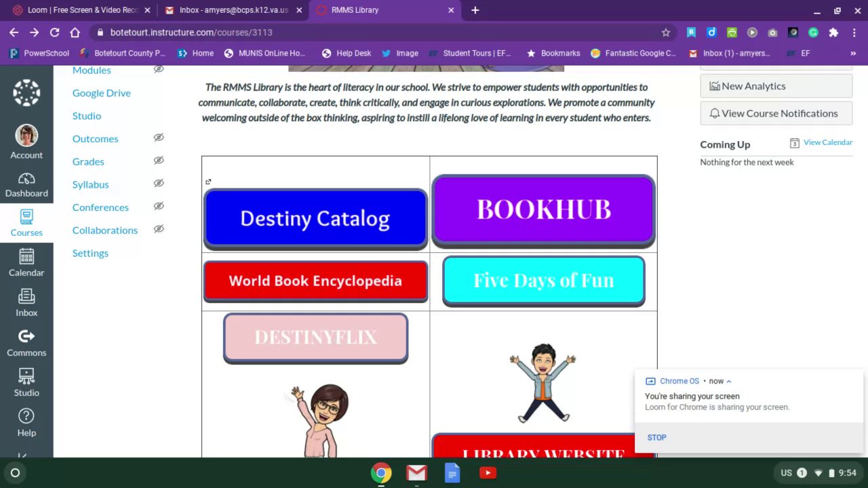Screen dimensions: 868x488
Task: Click the camera screenshot extension icon
Action: point(772,33)
